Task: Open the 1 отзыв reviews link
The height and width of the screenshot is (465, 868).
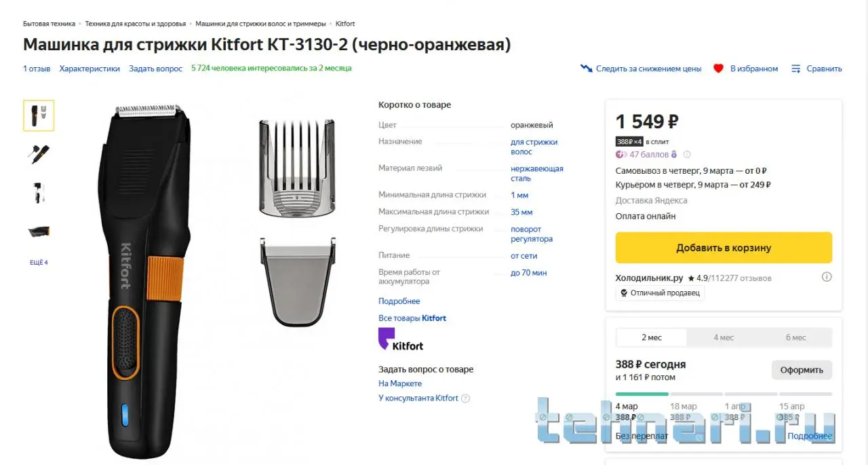Action: pyautogui.click(x=37, y=69)
